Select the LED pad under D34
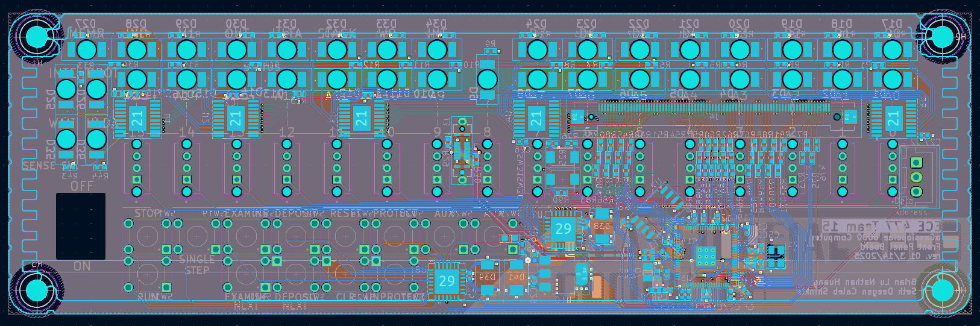The height and width of the screenshot is (326, 980). point(437,49)
